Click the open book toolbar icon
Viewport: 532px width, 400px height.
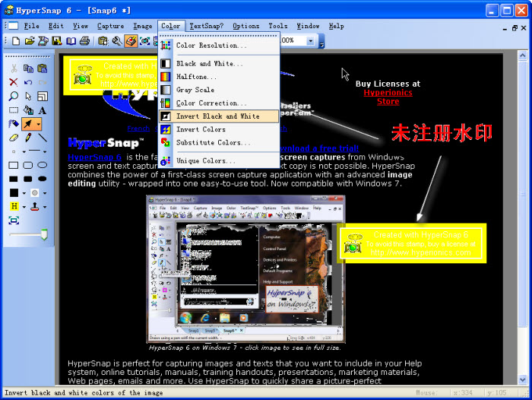(x=71, y=41)
